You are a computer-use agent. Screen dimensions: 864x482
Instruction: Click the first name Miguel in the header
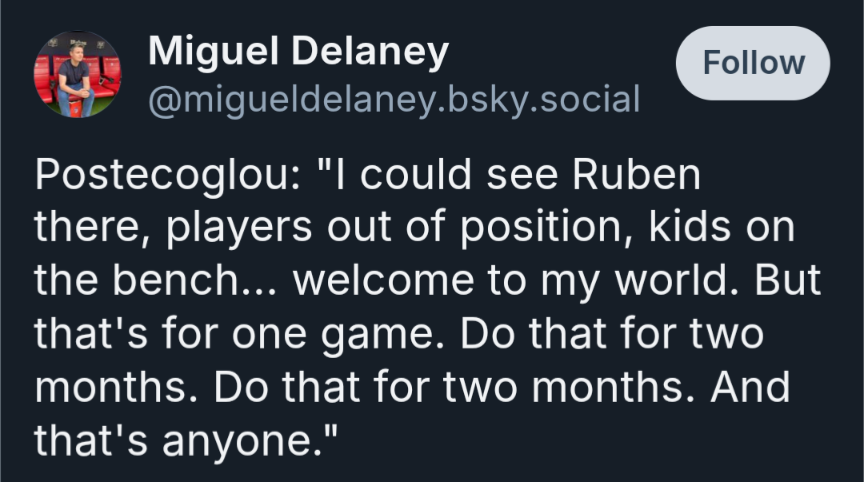tap(213, 52)
